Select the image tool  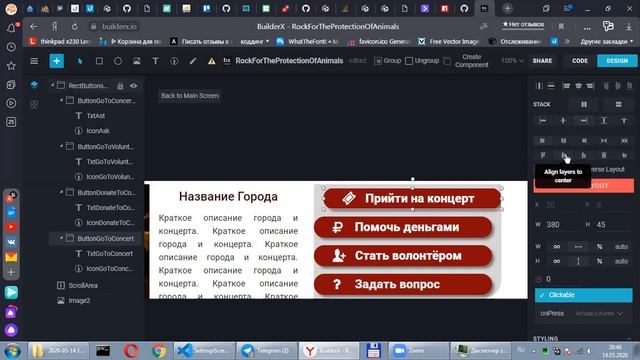point(137,61)
